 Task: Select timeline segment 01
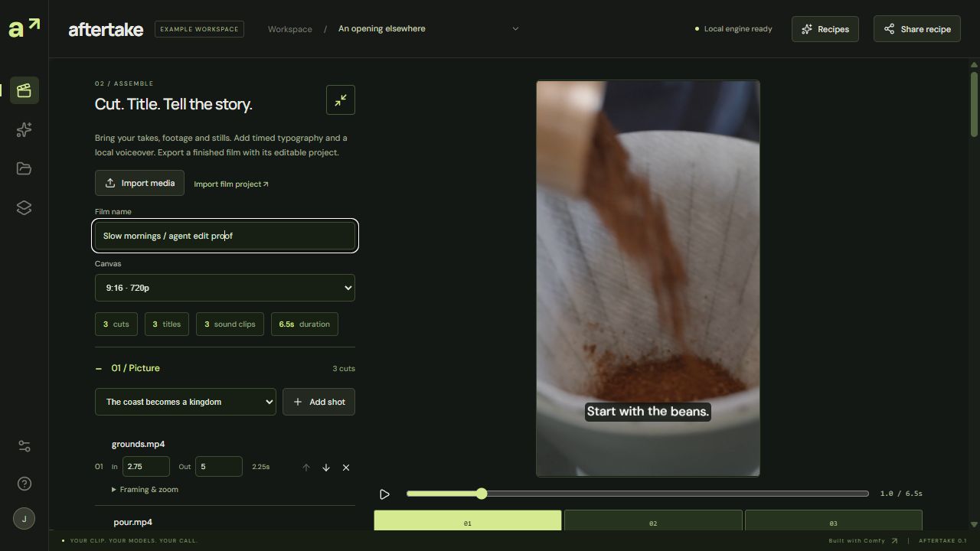point(468,520)
